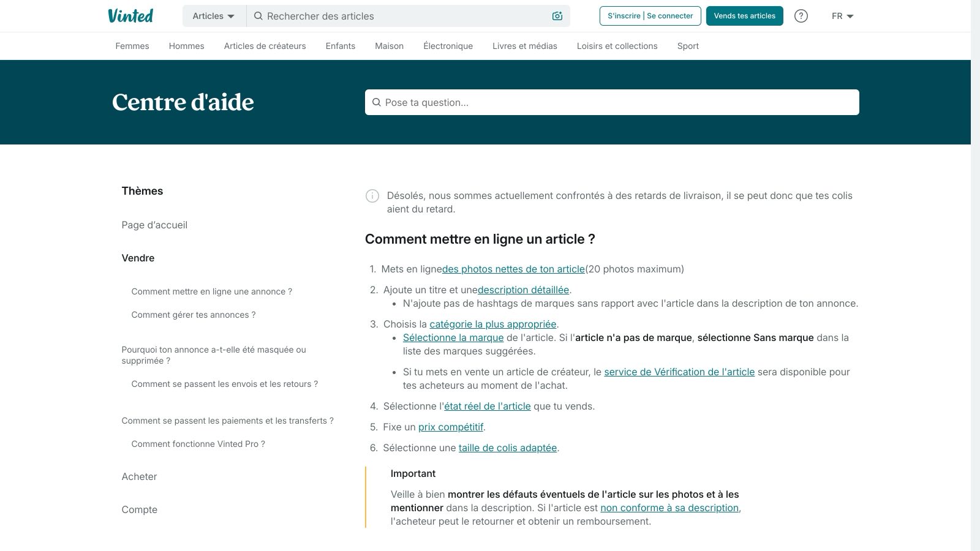Open catégorie la plus appropriée link

(493, 324)
